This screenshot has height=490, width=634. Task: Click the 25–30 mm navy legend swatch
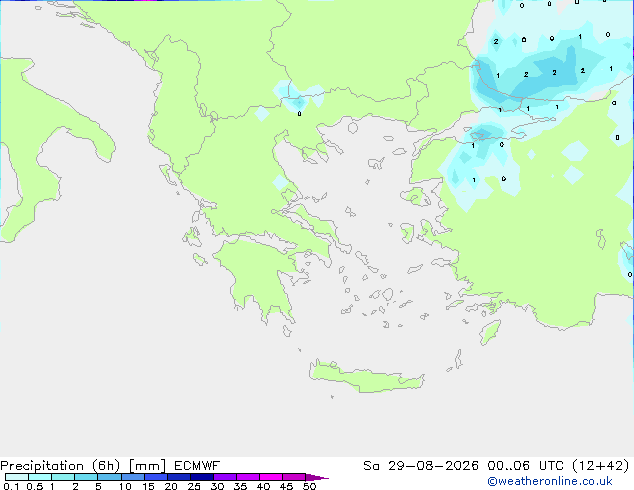pyautogui.click(x=202, y=477)
